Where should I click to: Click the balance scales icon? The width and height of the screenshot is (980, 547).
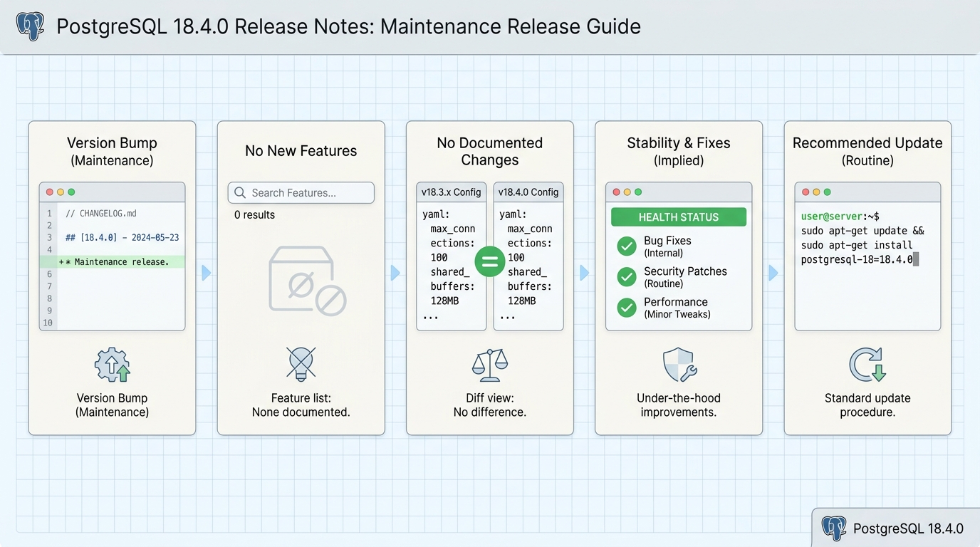(x=490, y=364)
